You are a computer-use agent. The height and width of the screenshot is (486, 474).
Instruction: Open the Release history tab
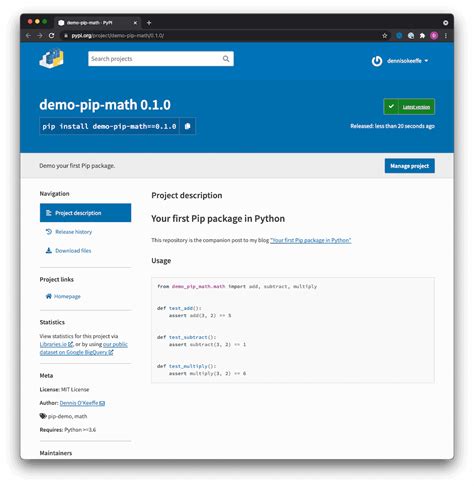coord(73,232)
